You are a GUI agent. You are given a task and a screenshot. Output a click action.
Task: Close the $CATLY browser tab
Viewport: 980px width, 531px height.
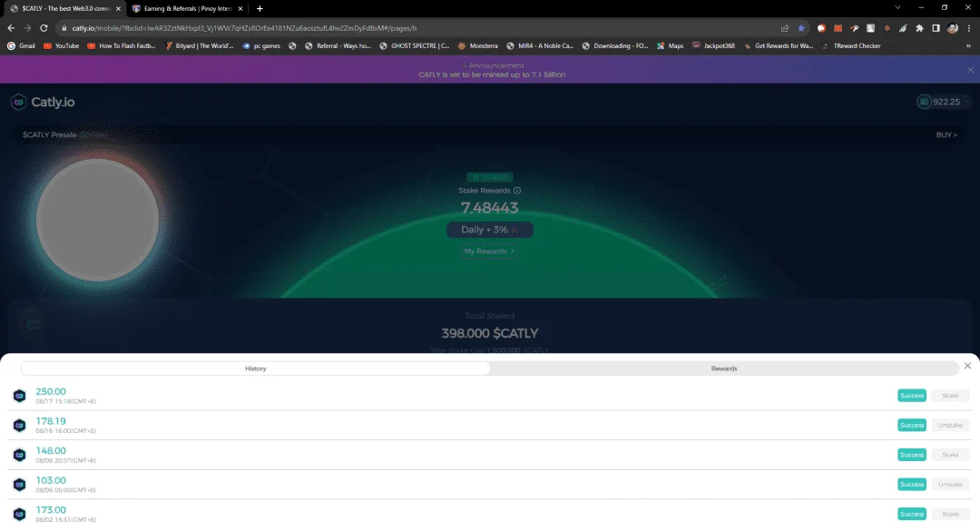pos(118,9)
